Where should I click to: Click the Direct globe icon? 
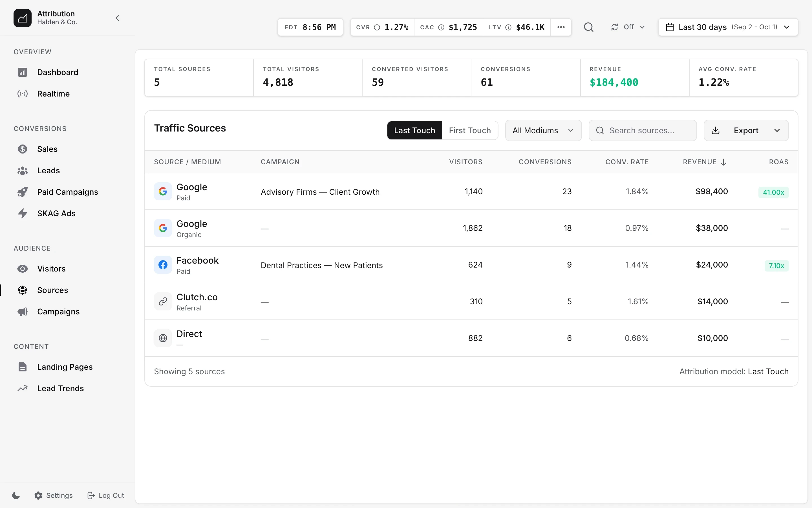coord(163,338)
